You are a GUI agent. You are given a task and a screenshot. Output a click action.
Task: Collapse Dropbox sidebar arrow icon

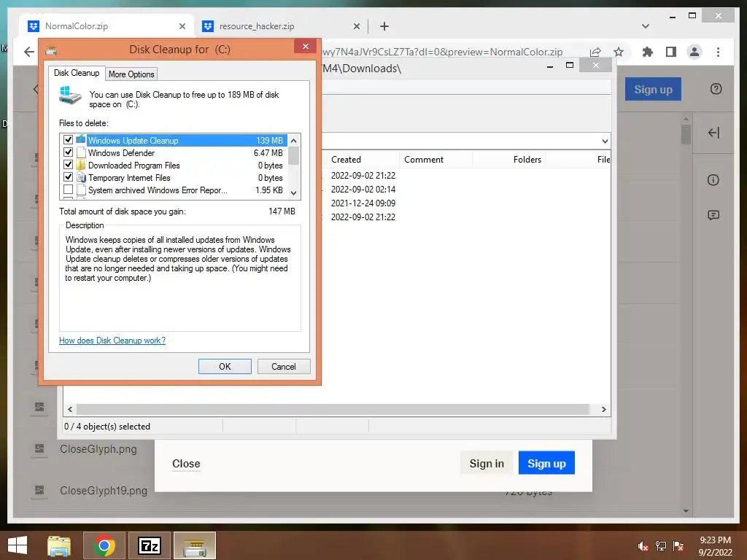713,133
